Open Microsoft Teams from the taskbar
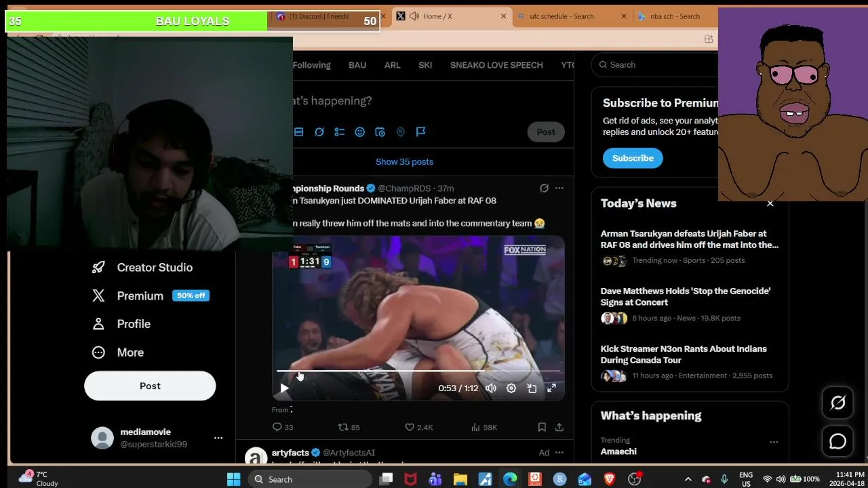 coord(435,479)
